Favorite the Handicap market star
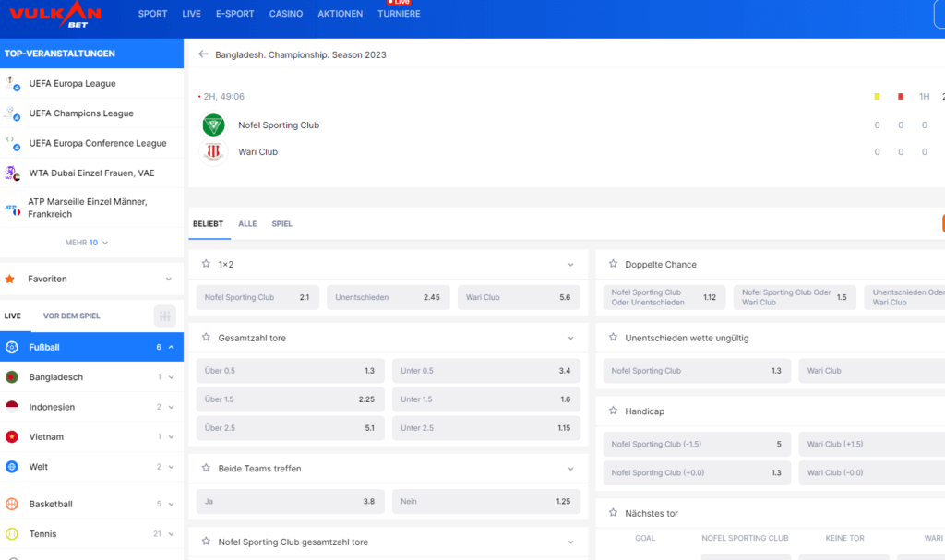The image size is (945, 560). [613, 411]
